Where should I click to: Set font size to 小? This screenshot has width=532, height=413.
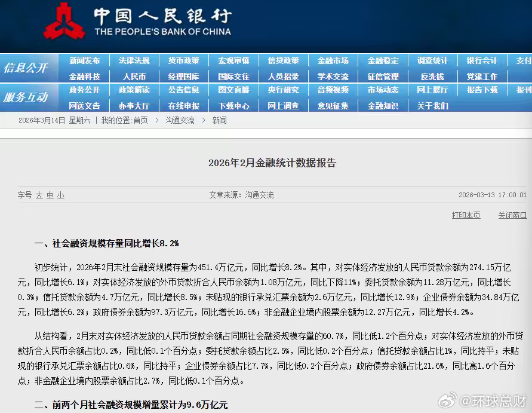tap(61, 195)
